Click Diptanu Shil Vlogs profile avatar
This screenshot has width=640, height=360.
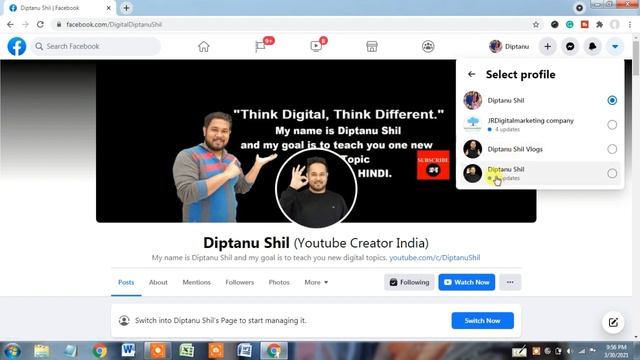(x=473, y=149)
